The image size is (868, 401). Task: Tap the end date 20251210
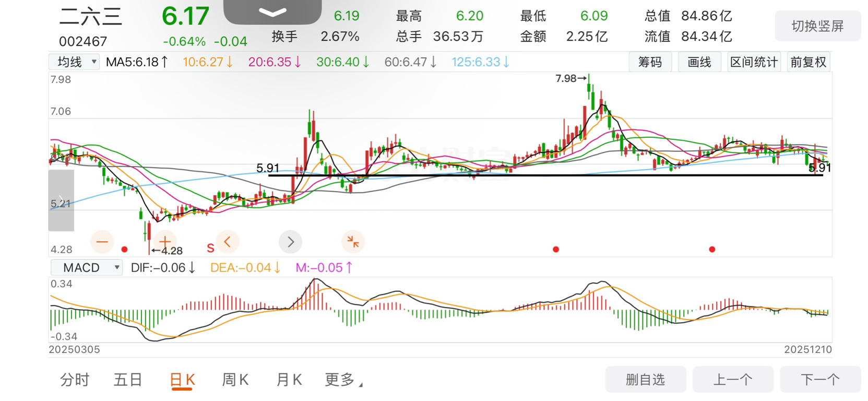coord(808,350)
